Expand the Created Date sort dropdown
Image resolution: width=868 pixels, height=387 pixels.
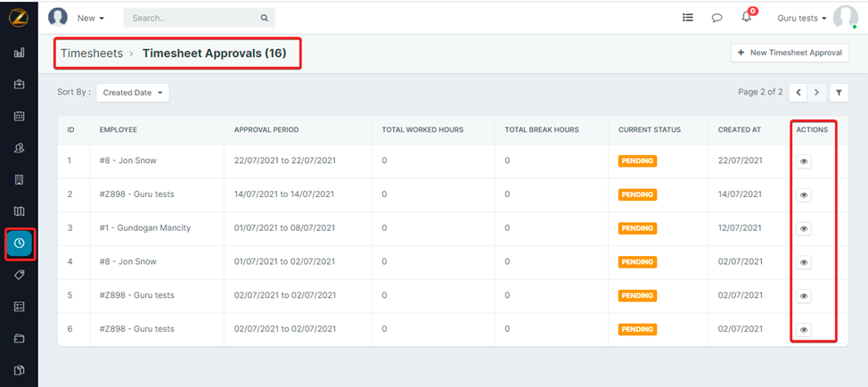pos(133,92)
